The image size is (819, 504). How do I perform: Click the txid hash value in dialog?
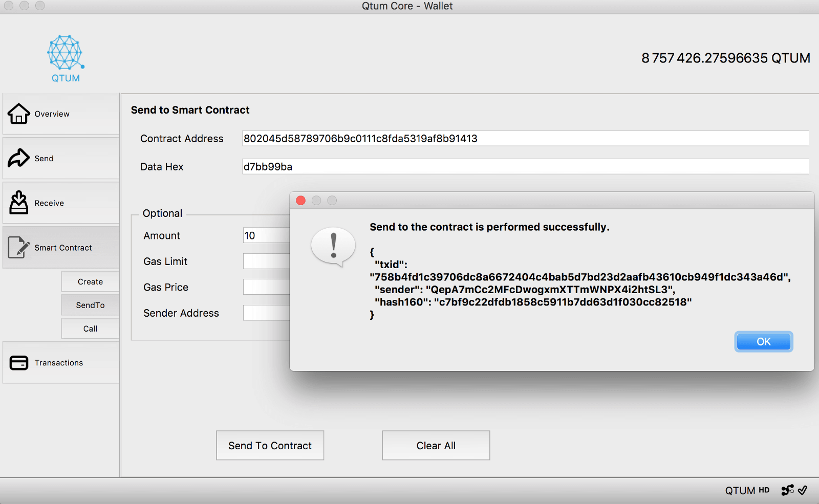[580, 277]
